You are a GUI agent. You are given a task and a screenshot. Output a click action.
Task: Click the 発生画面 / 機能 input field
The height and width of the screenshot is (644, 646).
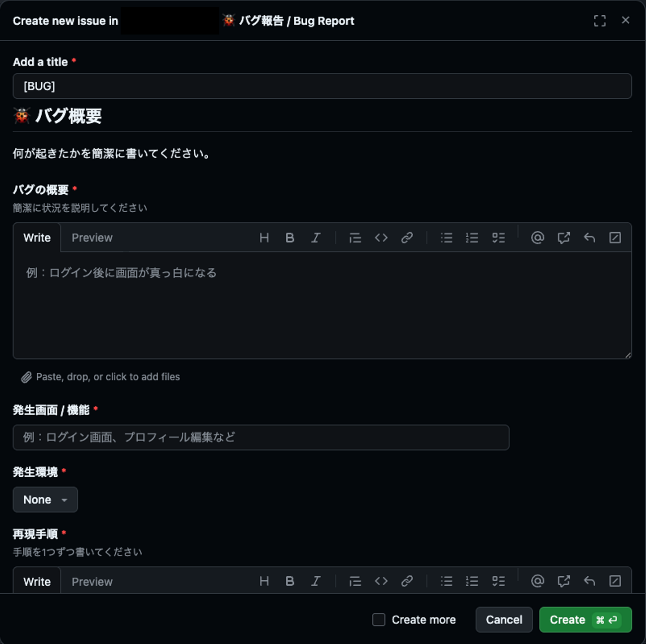(261, 437)
